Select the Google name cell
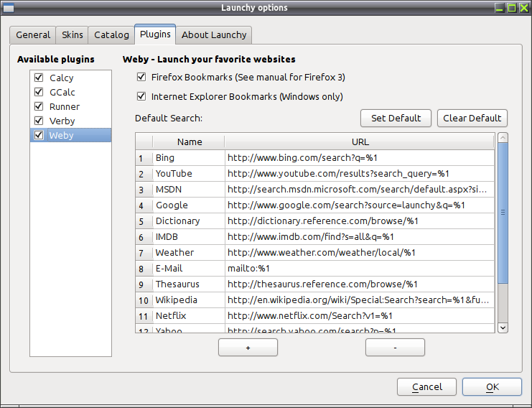532x408 pixels. click(189, 205)
